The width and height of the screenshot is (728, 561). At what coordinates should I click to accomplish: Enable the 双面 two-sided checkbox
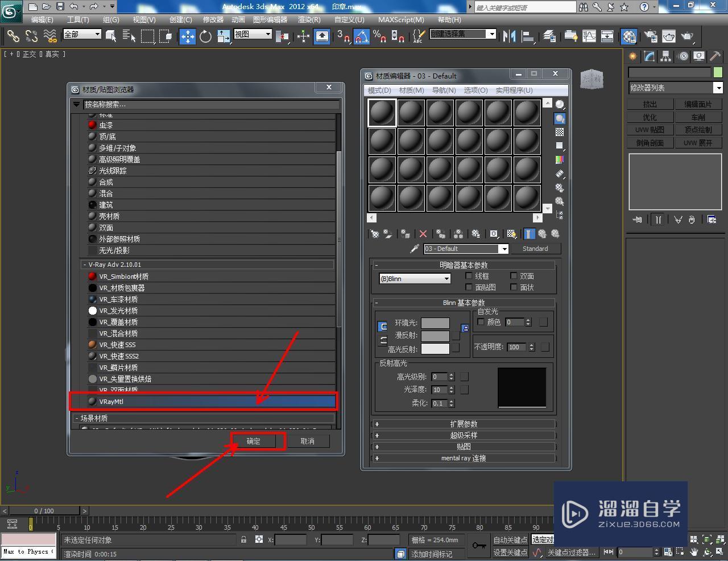point(514,275)
